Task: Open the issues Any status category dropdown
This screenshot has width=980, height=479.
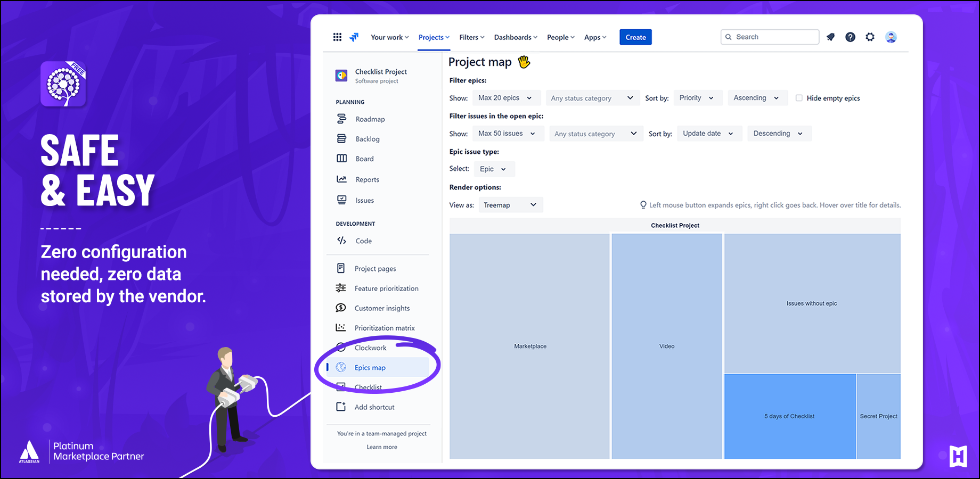Action: (596, 134)
